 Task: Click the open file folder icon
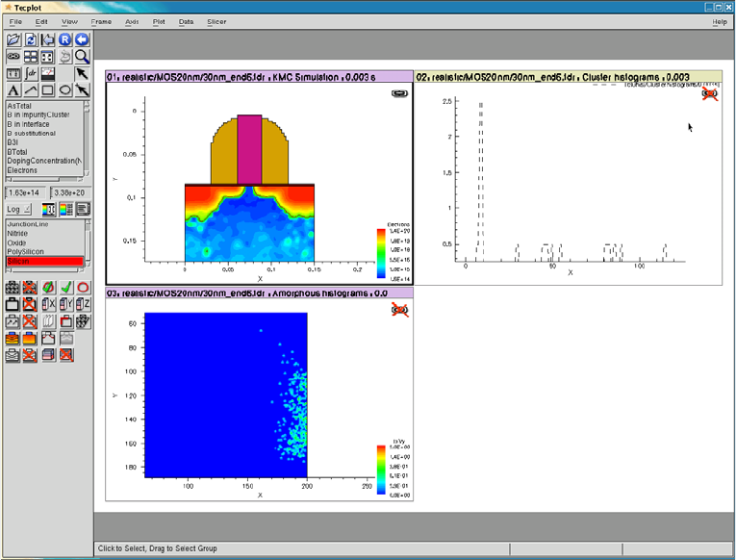(13, 39)
